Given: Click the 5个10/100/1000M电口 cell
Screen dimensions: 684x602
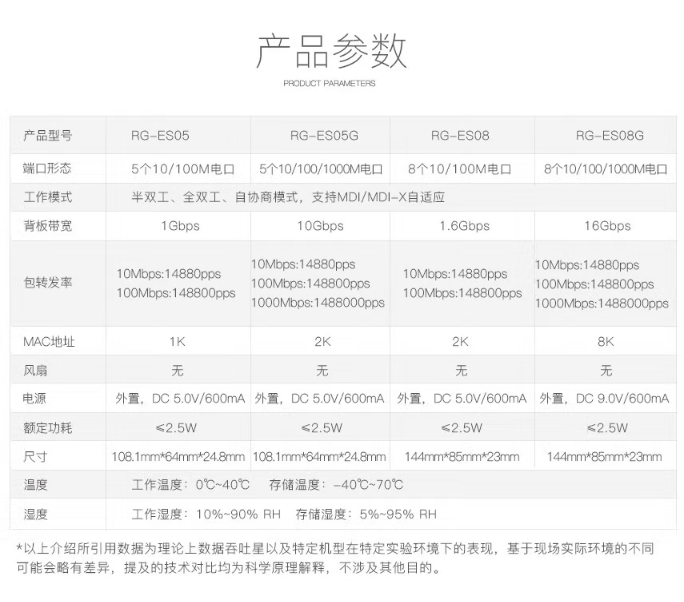Looking at the screenshot, I should 321,169.
